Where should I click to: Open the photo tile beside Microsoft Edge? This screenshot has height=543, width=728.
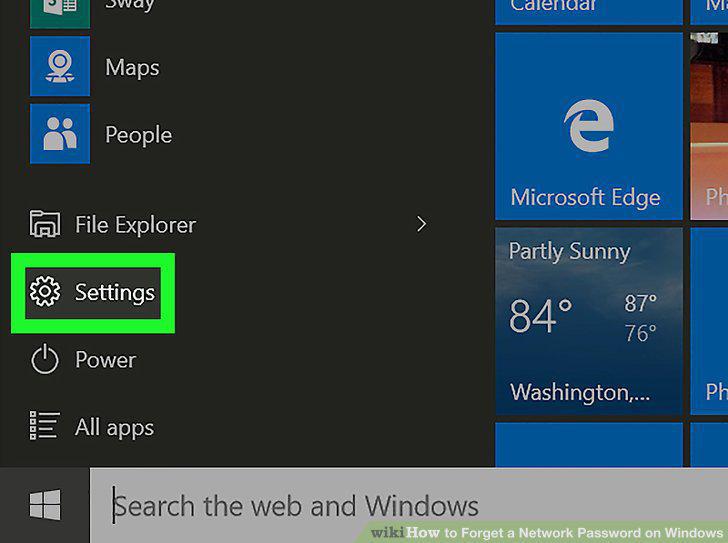(709, 126)
